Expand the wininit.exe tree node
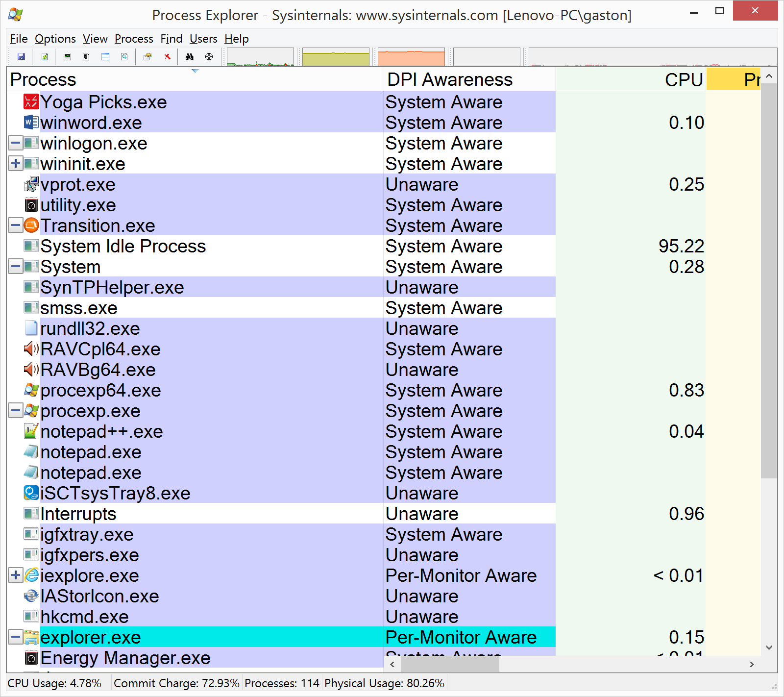The height and width of the screenshot is (697, 784). [x=16, y=164]
